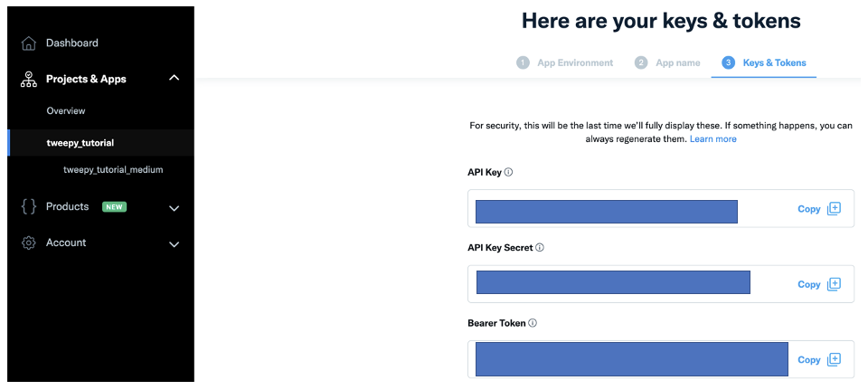
Task: Open Overview in the sidebar
Action: (66, 111)
